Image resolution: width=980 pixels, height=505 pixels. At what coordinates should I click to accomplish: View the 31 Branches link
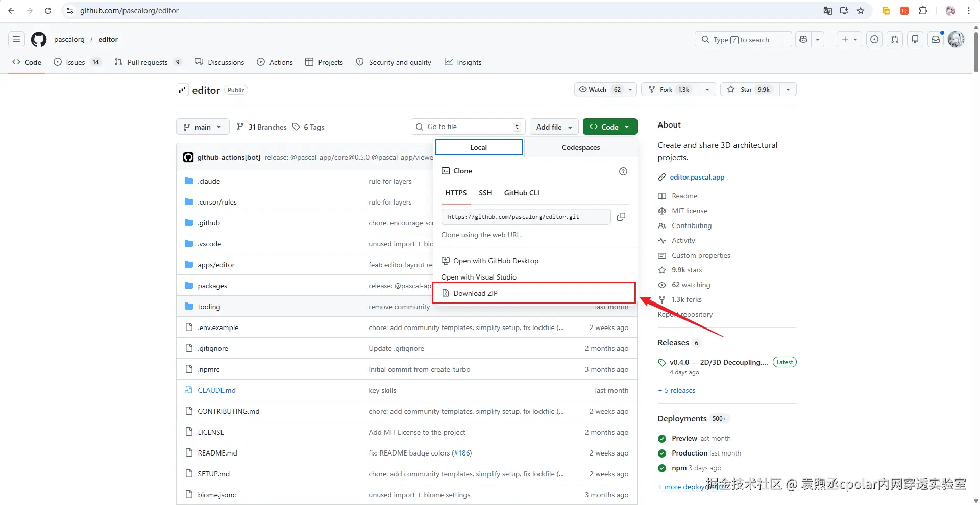(262, 127)
